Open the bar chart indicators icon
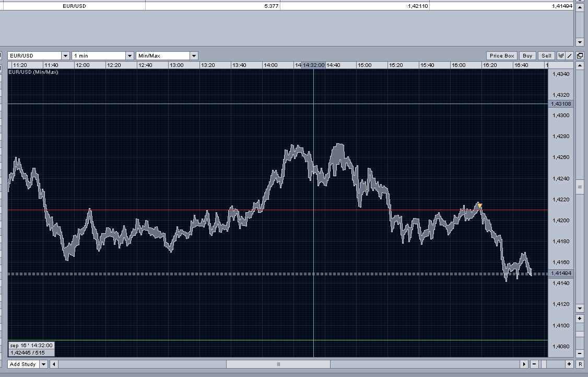Screen dimensions: 588x377 [561, 55]
